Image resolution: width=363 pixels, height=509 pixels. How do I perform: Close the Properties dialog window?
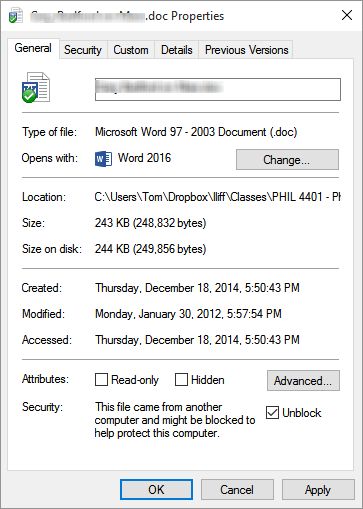point(347,15)
